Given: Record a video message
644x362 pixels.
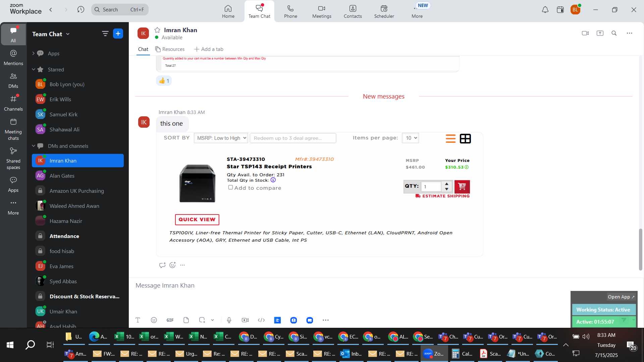Looking at the screenshot, I should click(245, 320).
